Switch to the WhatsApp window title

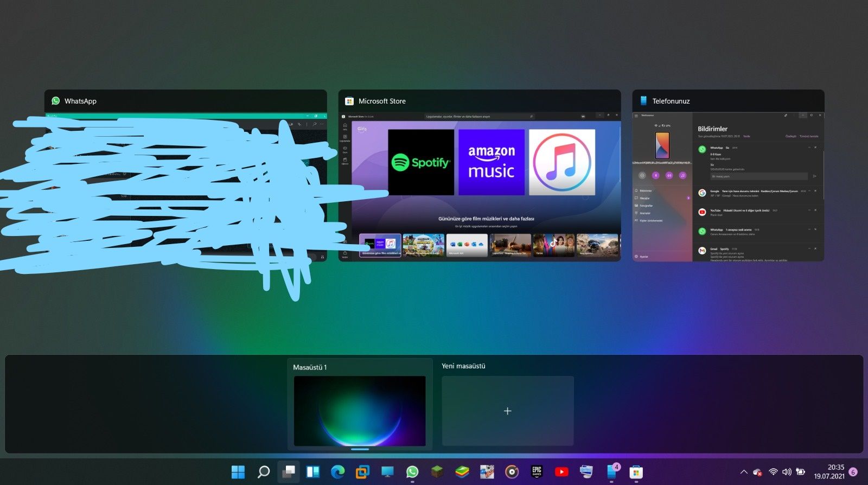click(80, 101)
